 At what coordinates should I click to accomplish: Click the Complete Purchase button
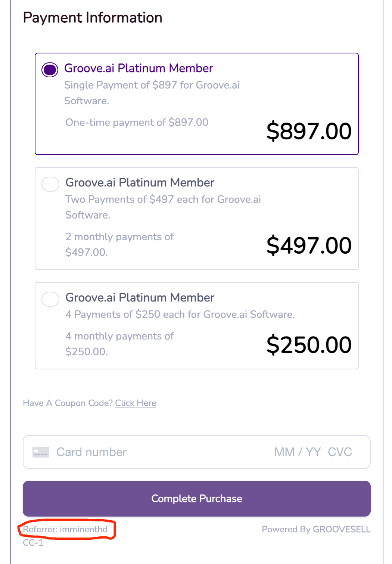point(197,499)
